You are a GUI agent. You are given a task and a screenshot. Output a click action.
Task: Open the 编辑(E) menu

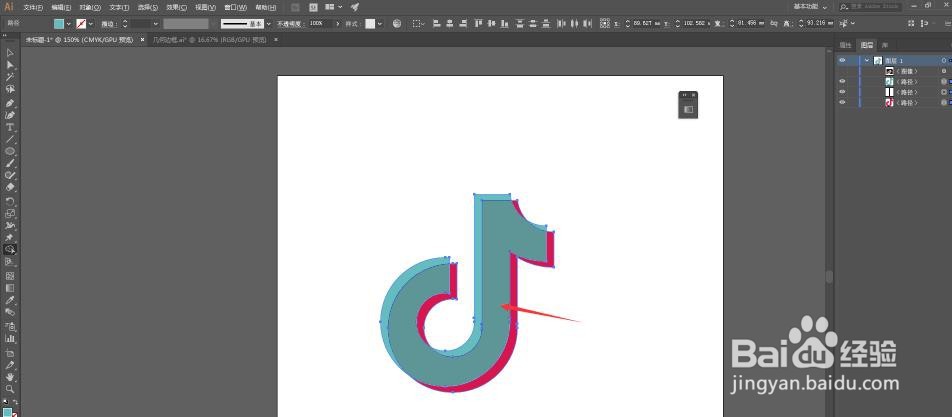point(61,7)
